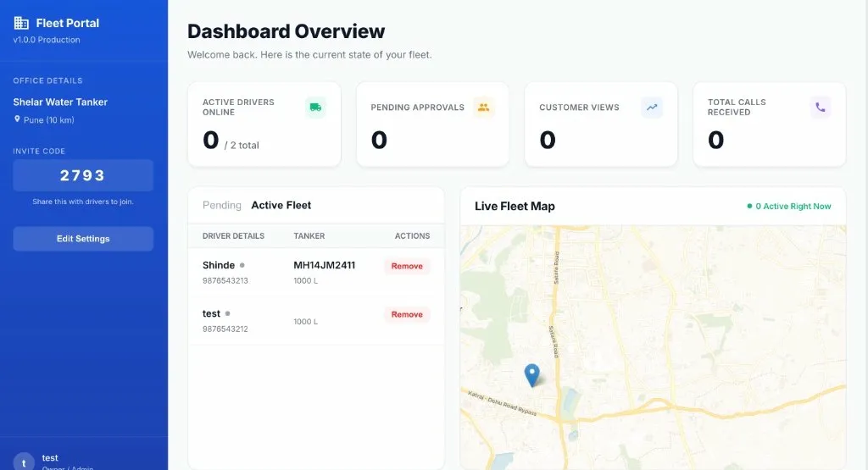This screenshot has height=470, width=868.
Task: Click phone number 9876543212
Action: (x=225, y=329)
